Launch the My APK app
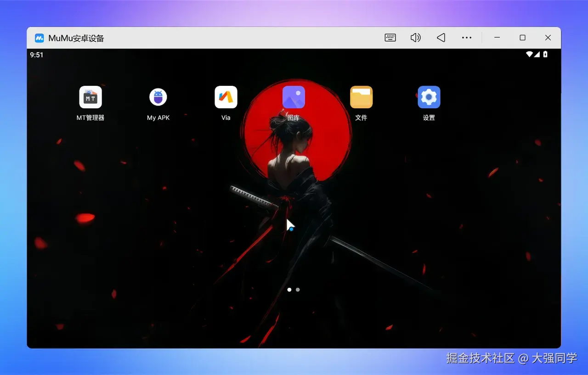 (158, 97)
